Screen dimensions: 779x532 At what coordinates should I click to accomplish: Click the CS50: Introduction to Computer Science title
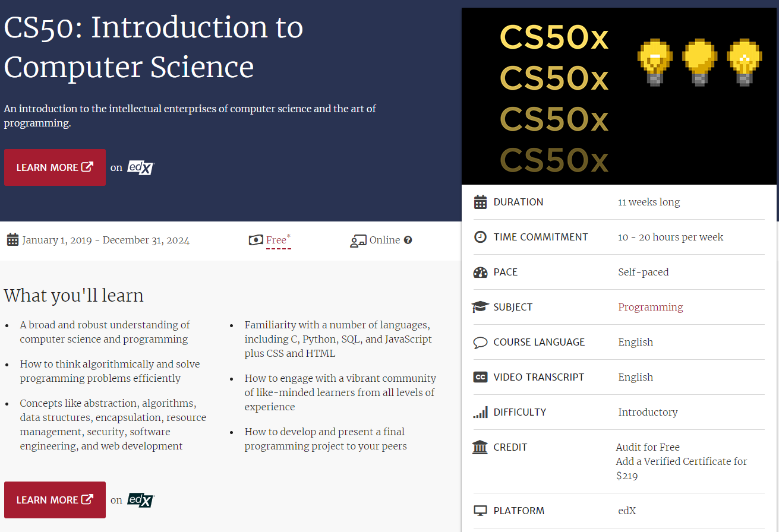[x=153, y=47]
